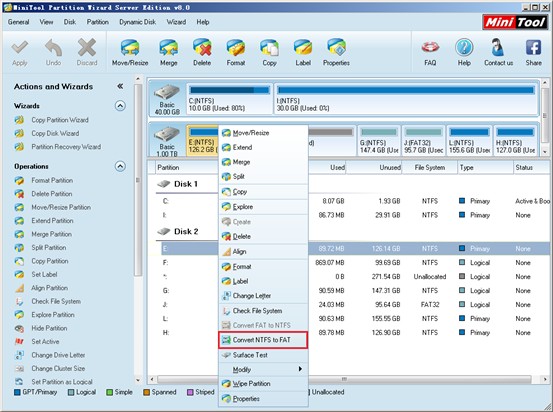Open the Partition menu
The image size is (553, 412).
pyautogui.click(x=98, y=22)
